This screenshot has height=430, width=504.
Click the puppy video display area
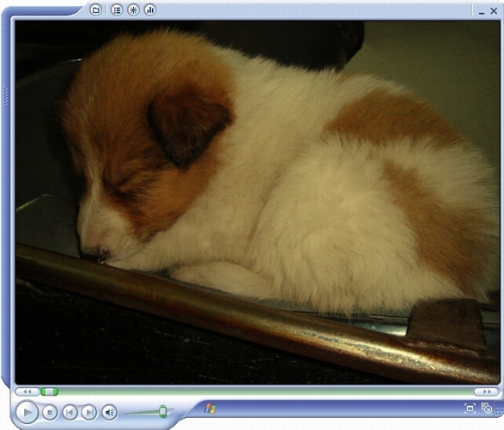tap(258, 203)
